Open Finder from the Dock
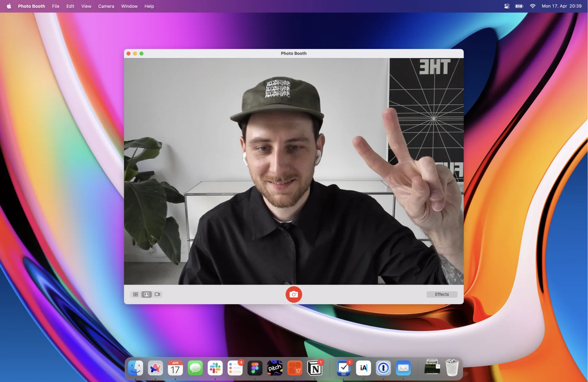The image size is (588, 382). (x=135, y=368)
